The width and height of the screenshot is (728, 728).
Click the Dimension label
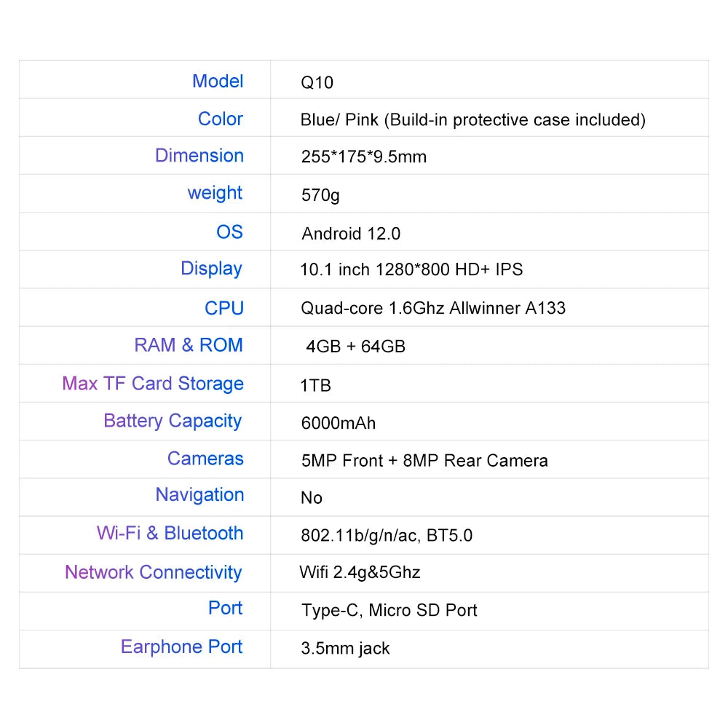(x=199, y=156)
